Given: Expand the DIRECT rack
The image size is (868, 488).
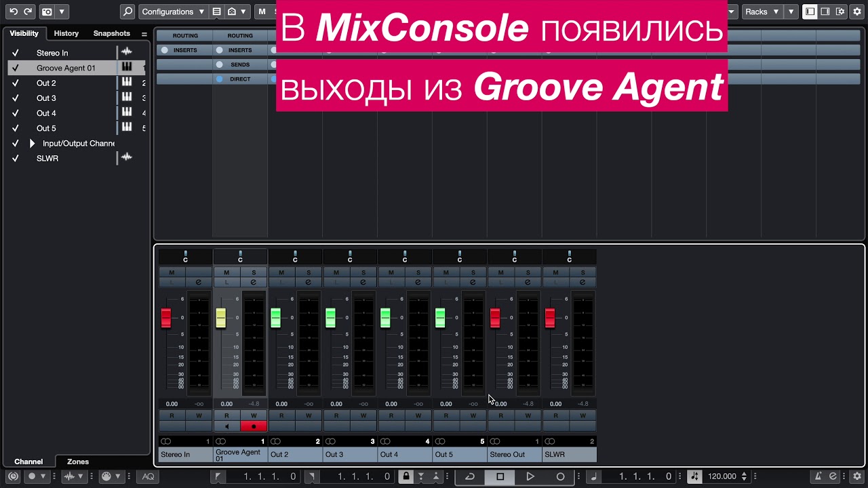Looking at the screenshot, I should tap(239, 79).
